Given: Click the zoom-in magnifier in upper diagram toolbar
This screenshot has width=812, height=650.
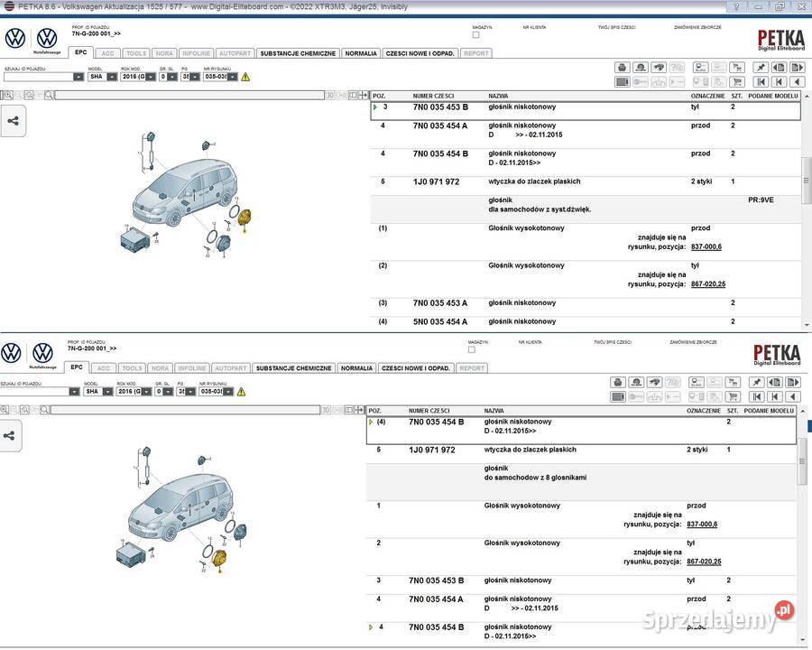Looking at the screenshot, I should click(x=7, y=95).
